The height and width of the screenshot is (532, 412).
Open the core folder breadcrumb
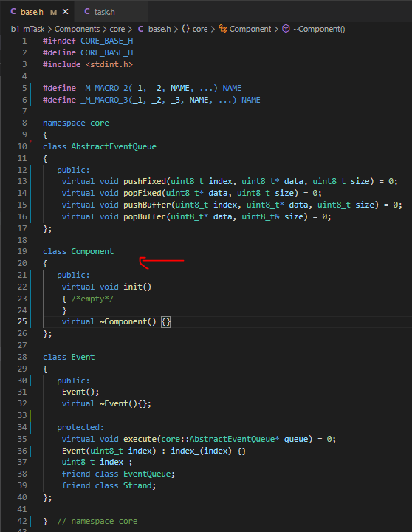(117, 29)
